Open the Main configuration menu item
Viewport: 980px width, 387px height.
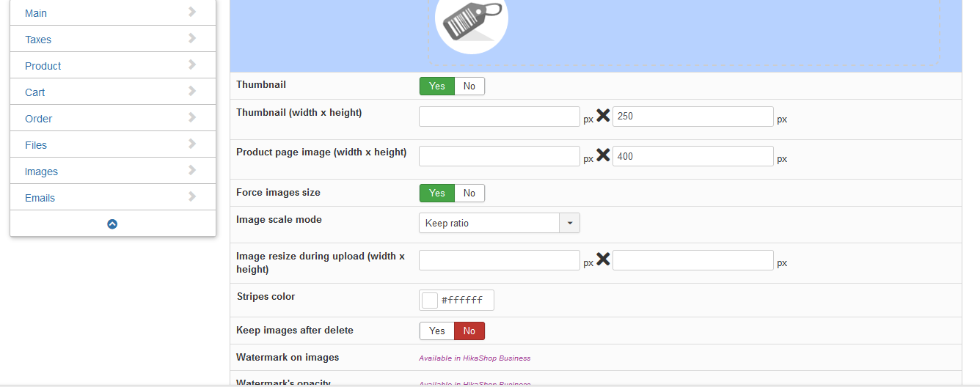(36, 13)
